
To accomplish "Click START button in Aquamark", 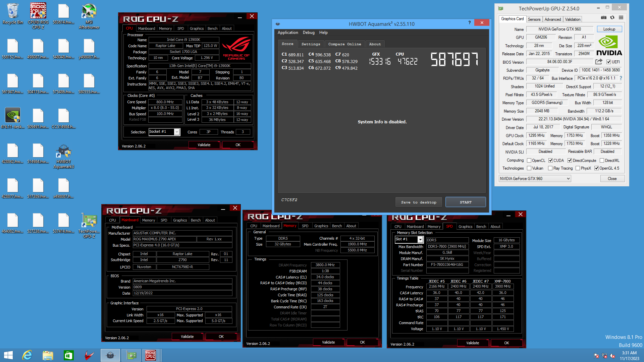I will coord(466,202).
